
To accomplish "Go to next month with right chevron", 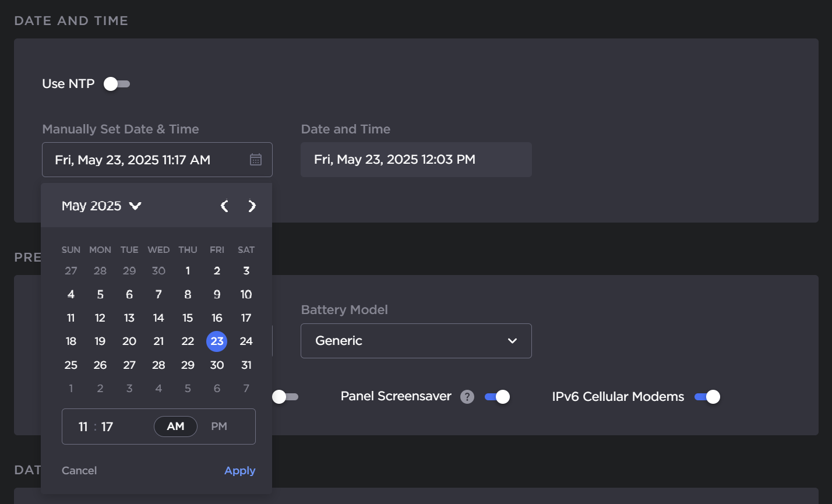I will (x=252, y=206).
